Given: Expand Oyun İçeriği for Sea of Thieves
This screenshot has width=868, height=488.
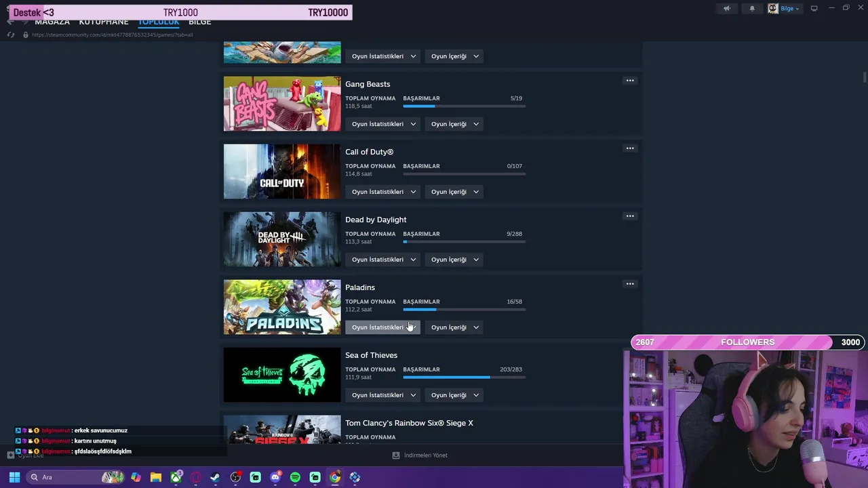Looking at the screenshot, I should click(x=454, y=395).
